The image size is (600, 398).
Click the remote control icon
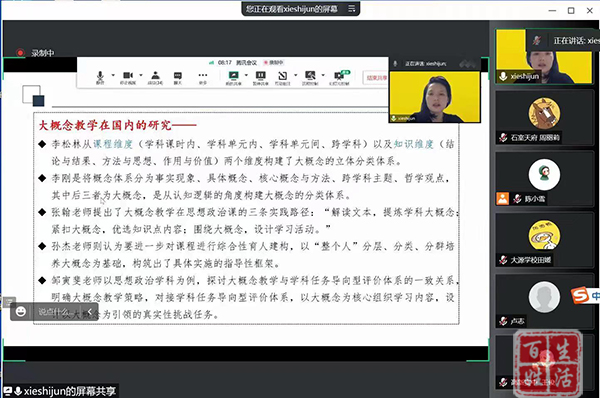310,77
